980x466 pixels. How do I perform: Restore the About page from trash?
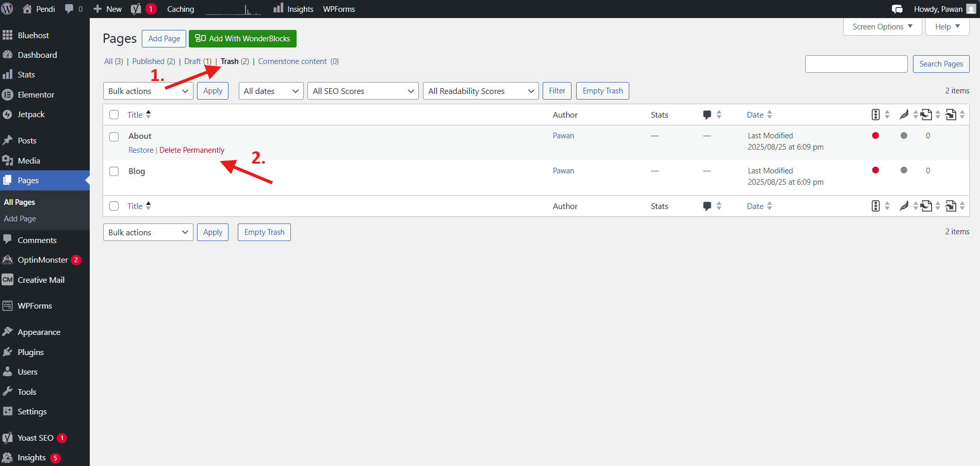pos(141,150)
